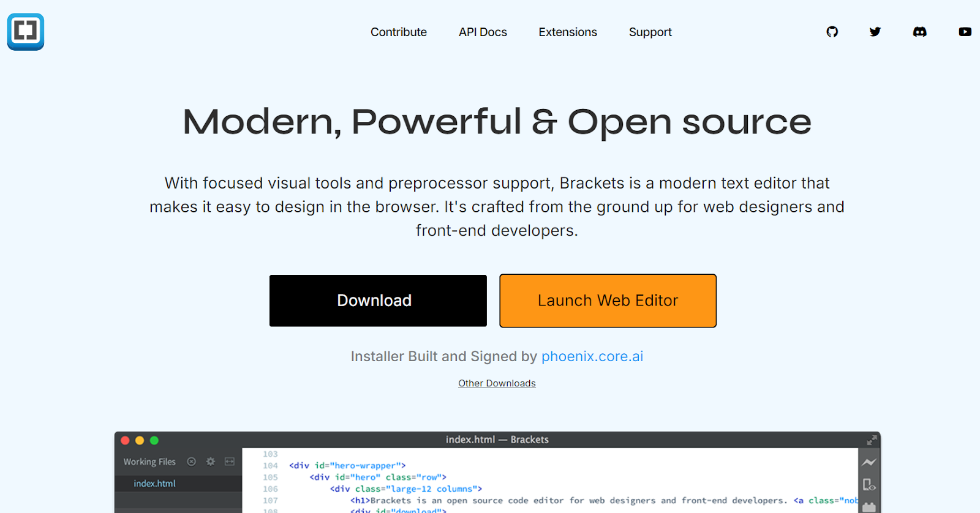This screenshot has height=513, width=980.
Task: Click line number 104 in the editor
Action: [270, 465]
